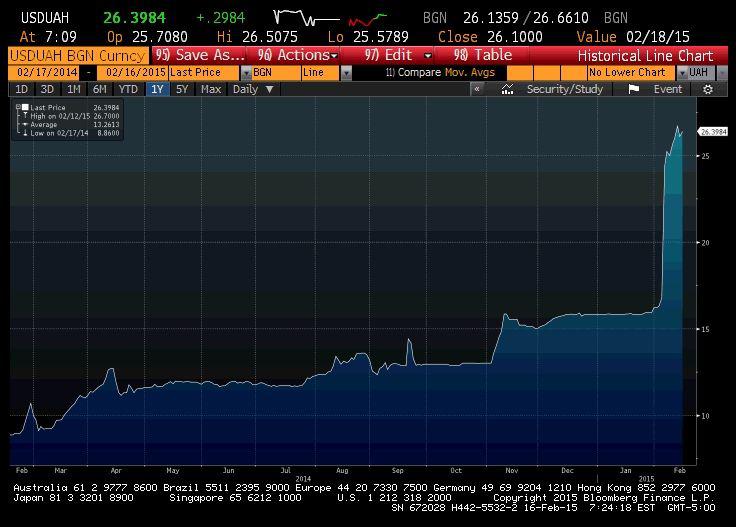Click the start date field 02/17/2014
The height and width of the screenshot is (527, 736).
tap(45, 73)
